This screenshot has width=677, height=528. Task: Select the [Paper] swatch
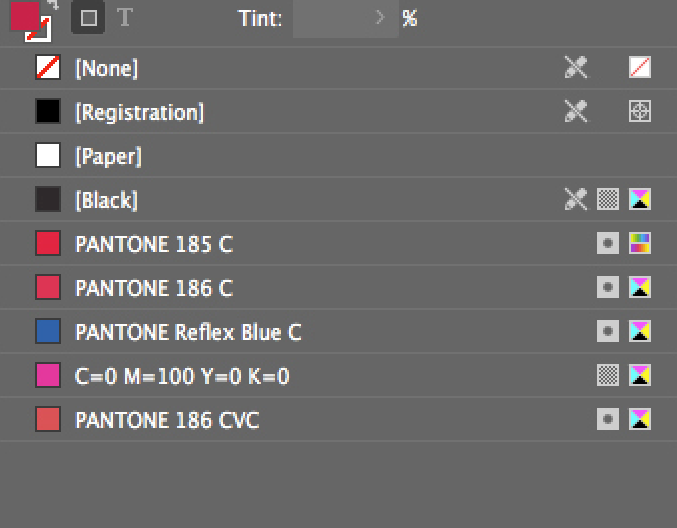[x=108, y=156]
